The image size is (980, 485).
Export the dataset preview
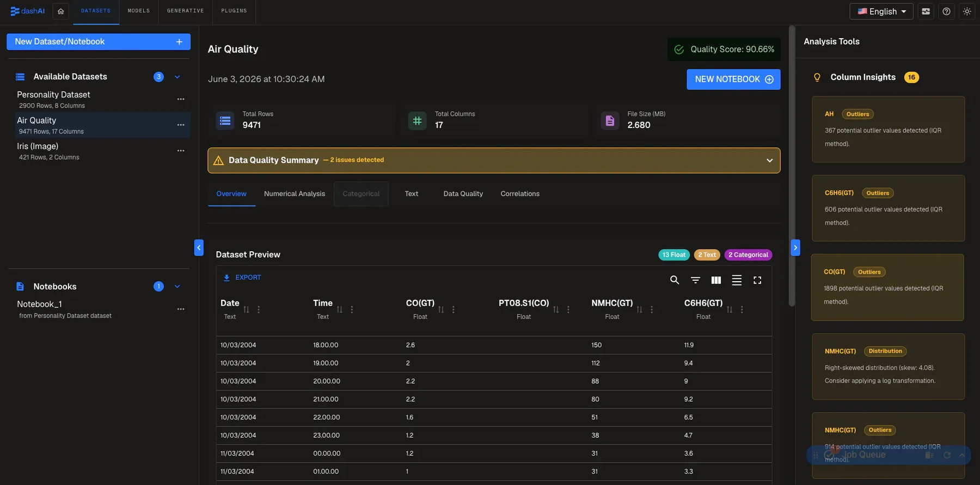tap(242, 278)
